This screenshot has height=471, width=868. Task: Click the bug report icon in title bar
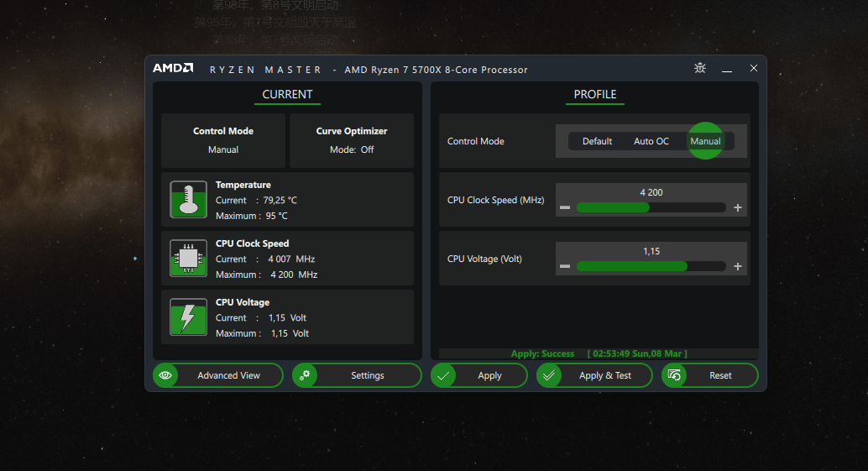tap(700, 68)
